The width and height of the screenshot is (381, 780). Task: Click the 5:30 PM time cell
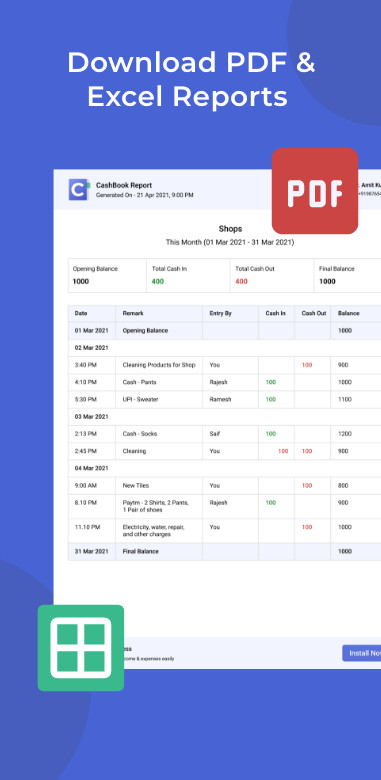point(92,399)
